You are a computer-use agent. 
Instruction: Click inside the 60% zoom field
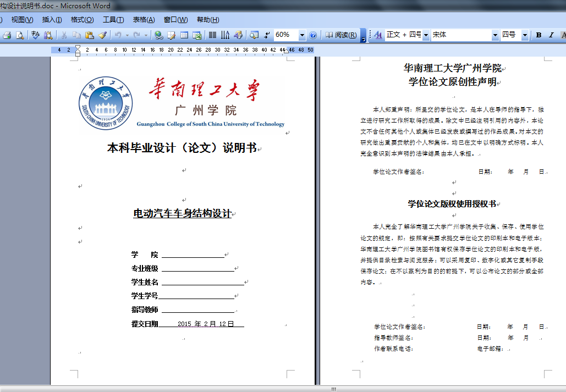pos(286,35)
